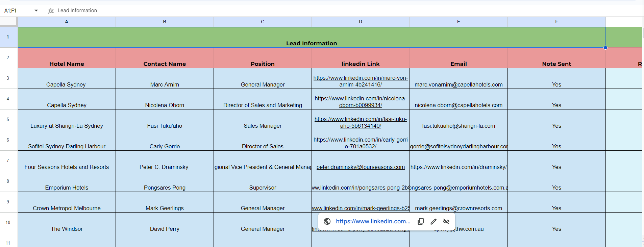
Task: Select the Mark Geerlings contact cell
Action: [x=165, y=202]
